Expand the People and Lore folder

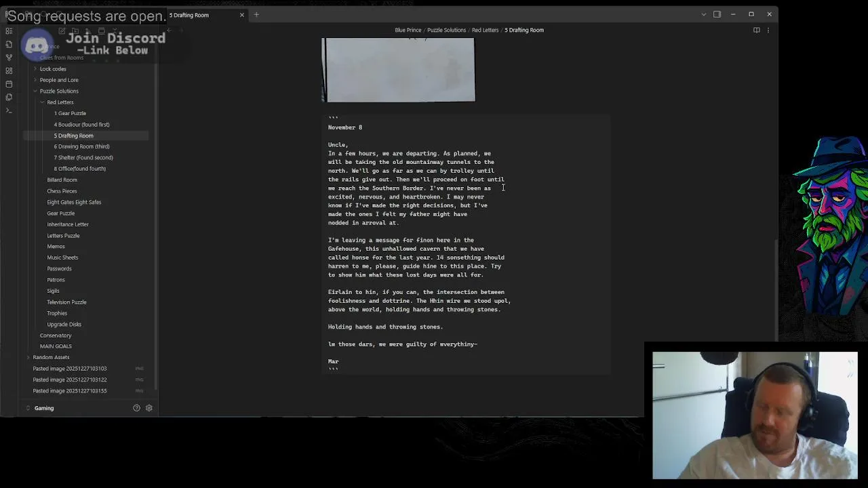tap(59, 80)
